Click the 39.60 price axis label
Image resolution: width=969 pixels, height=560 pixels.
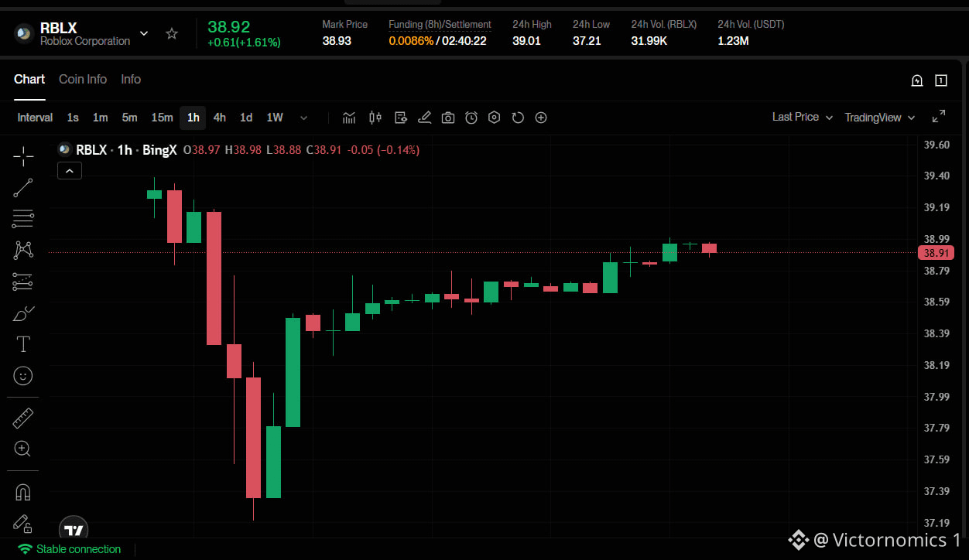[x=936, y=145]
